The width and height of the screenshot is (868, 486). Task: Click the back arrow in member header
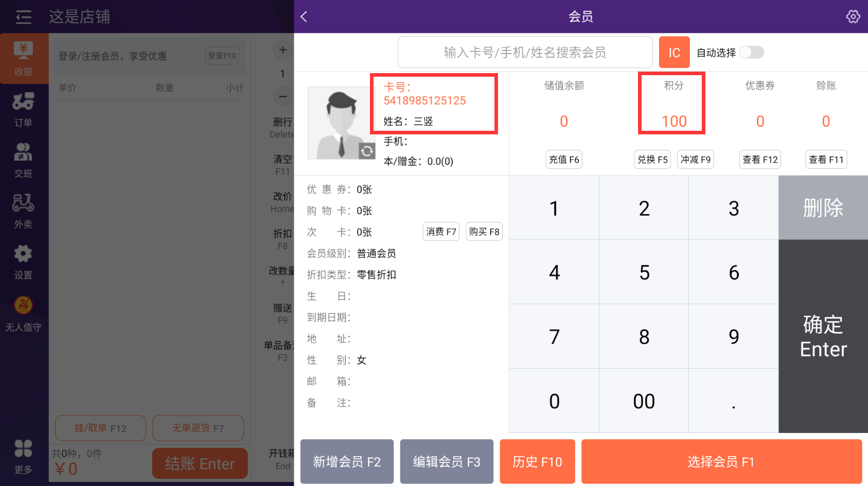click(304, 17)
